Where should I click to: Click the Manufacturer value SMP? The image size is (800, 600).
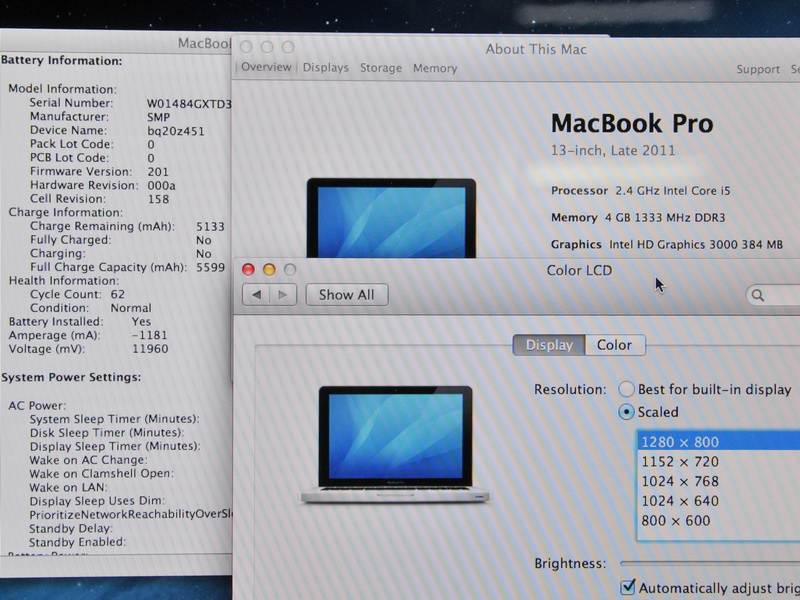pos(158,117)
